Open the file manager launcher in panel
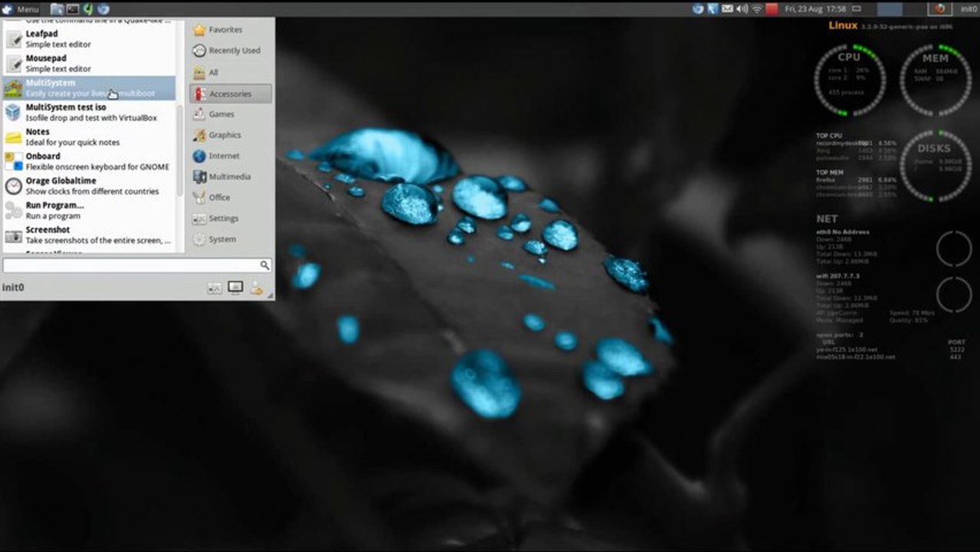 coord(57,9)
